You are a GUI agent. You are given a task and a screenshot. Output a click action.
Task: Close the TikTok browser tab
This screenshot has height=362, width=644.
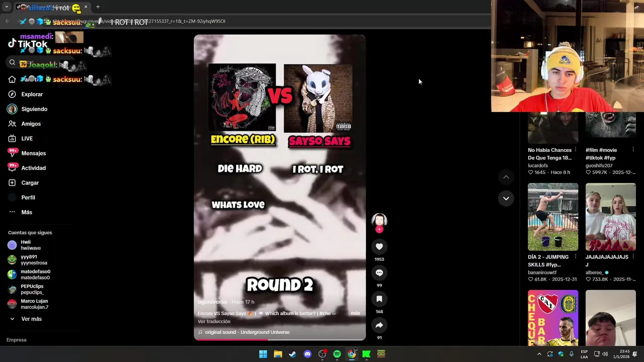tap(86, 7)
